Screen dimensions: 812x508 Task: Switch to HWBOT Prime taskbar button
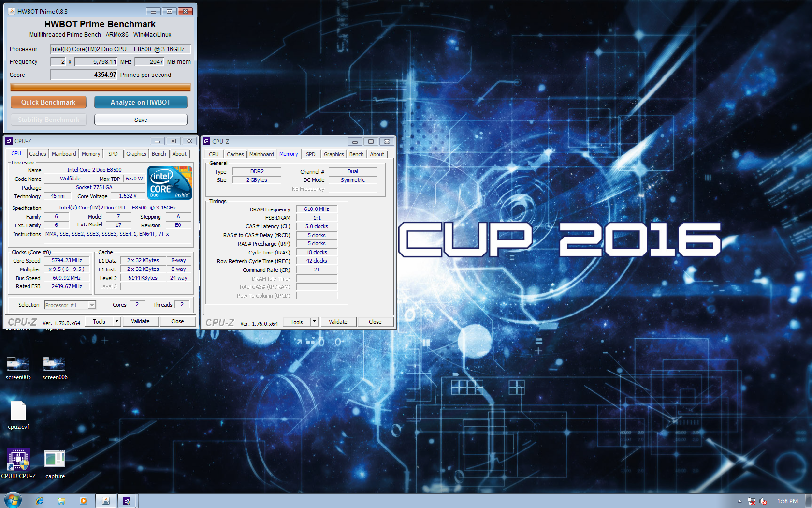point(106,501)
